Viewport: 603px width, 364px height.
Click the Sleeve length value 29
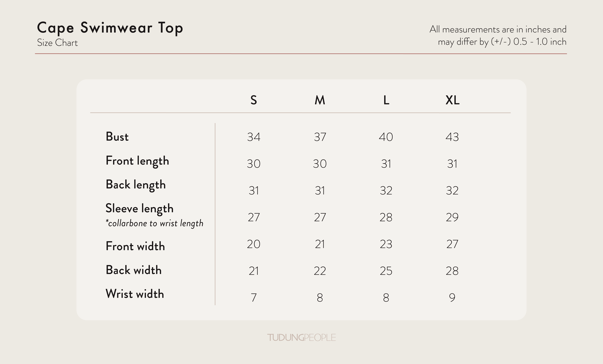[452, 217]
